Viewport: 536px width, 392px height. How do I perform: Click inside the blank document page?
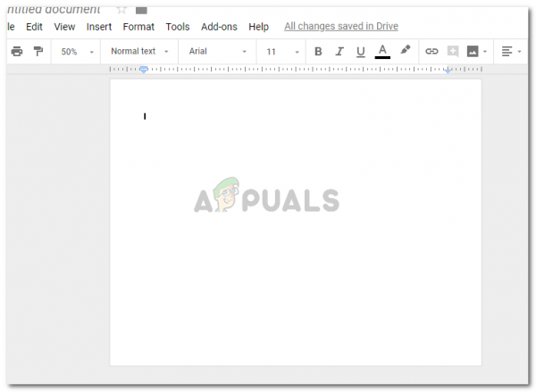296,222
